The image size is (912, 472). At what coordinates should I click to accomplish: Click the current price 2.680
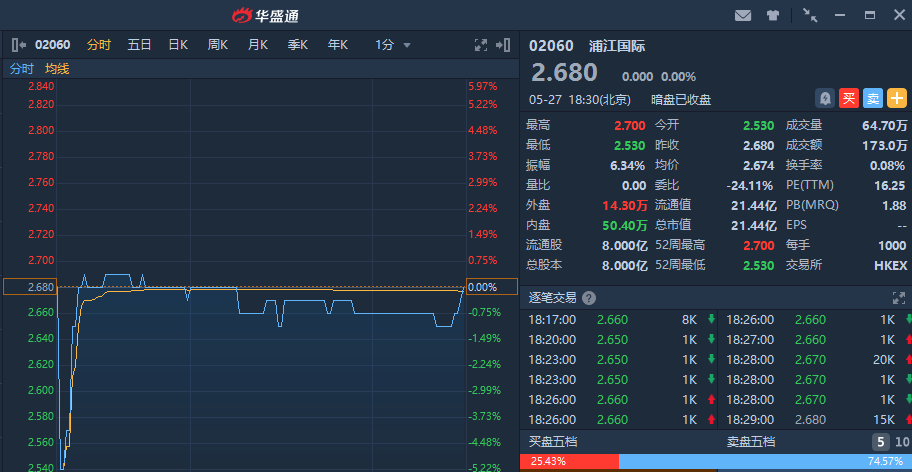click(564, 73)
